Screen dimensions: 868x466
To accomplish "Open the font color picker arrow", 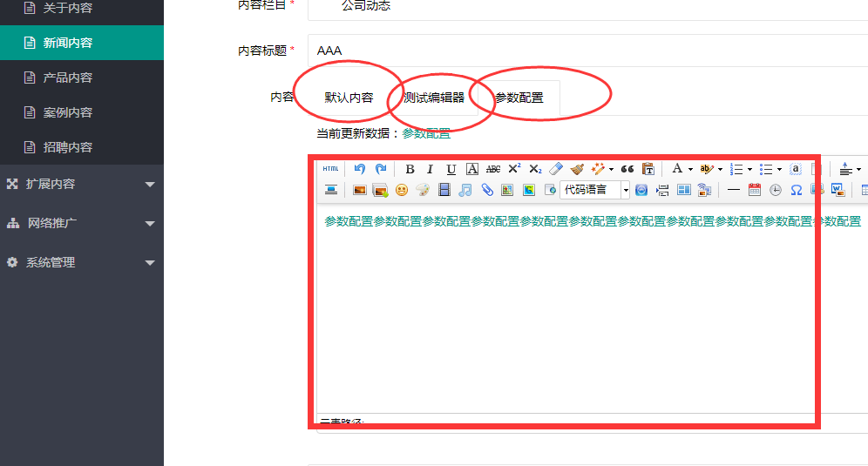I will 690,169.
